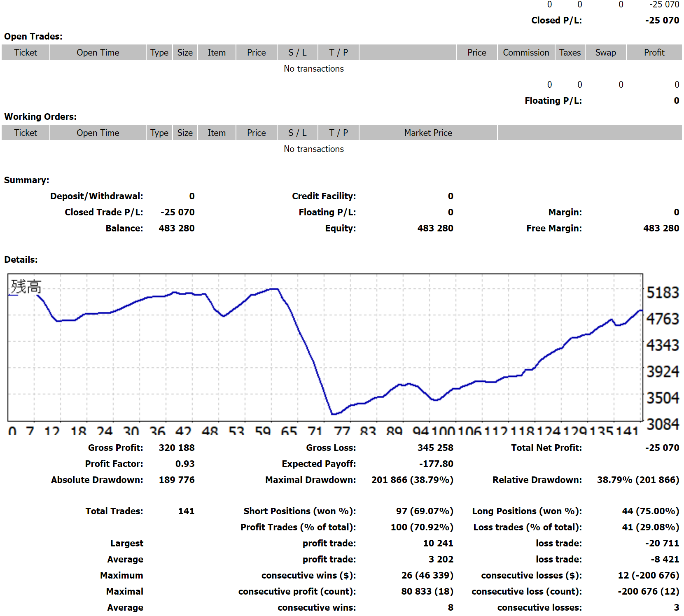This screenshot has width=684, height=616.
Task: Select the Details section heading
Action: pos(21,259)
